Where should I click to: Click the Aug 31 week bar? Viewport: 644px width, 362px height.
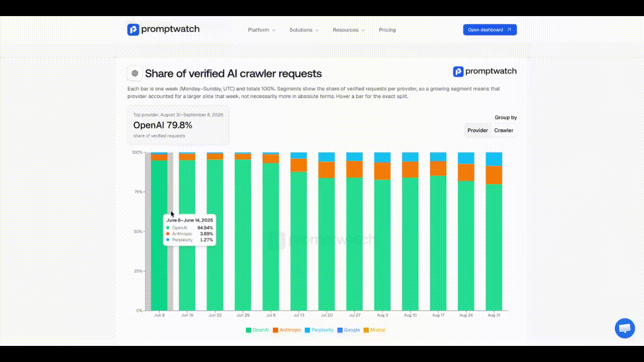[x=494, y=231]
